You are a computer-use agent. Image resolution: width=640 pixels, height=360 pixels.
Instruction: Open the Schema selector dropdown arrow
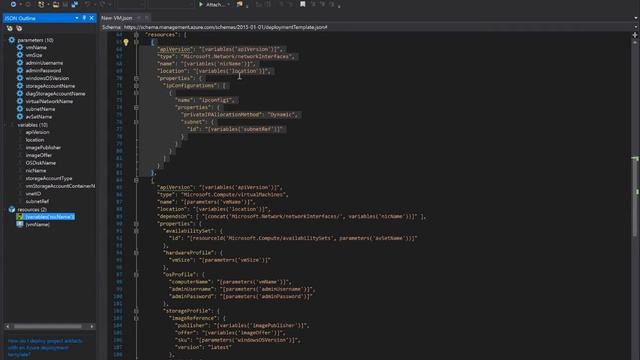coord(636,27)
